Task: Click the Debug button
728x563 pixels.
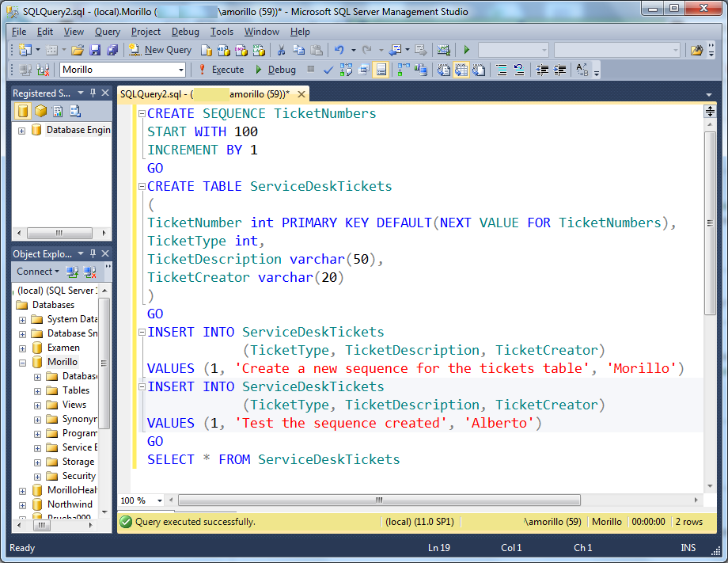Action: [x=275, y=70]
